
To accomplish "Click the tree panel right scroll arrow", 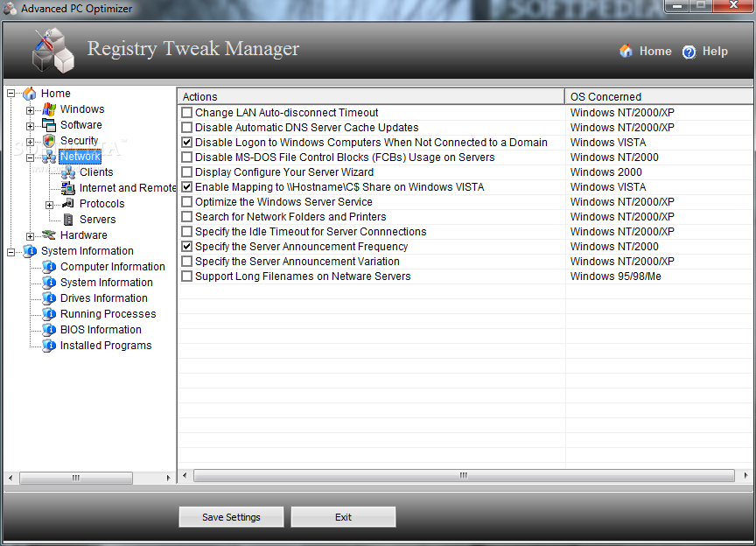I will (168, 478).
